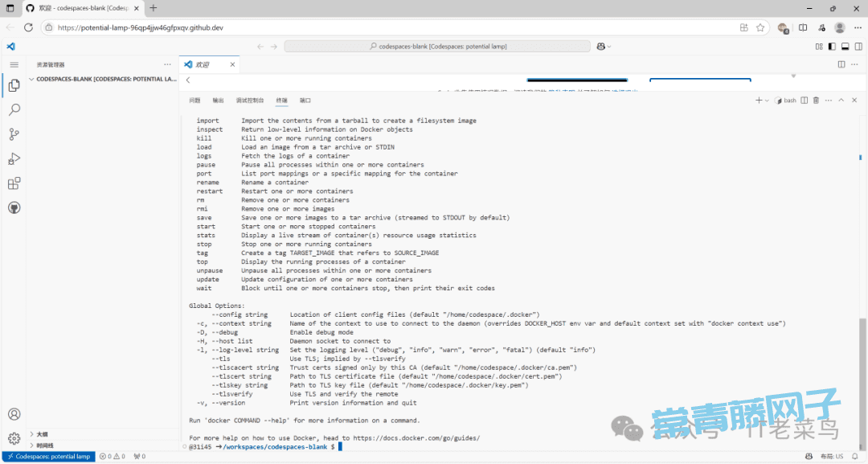Open the Accounts menu in the activity bar

point(14,414)
